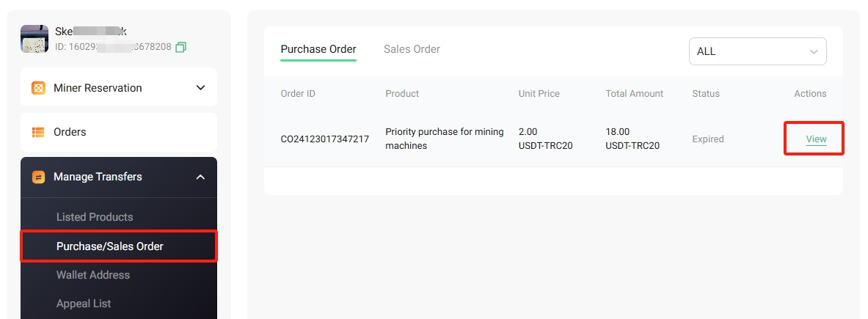Open the user profile avatar

pyautogui.click(x=34, y=39)
